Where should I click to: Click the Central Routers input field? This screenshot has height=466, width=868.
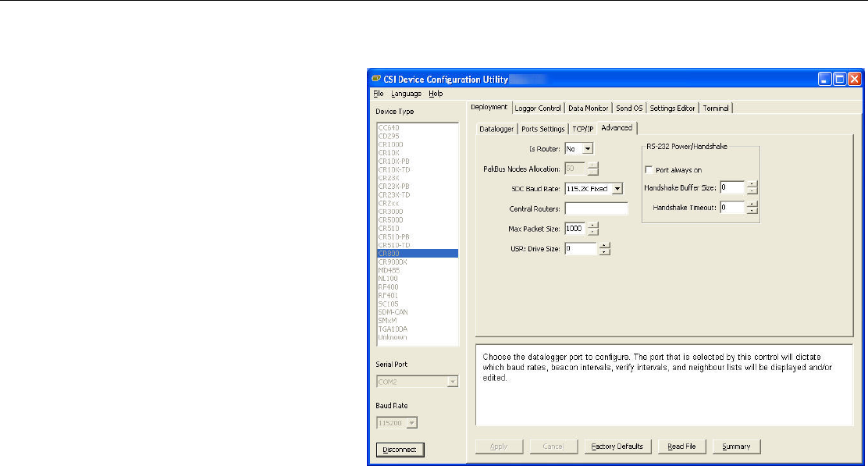pos(596,208)
